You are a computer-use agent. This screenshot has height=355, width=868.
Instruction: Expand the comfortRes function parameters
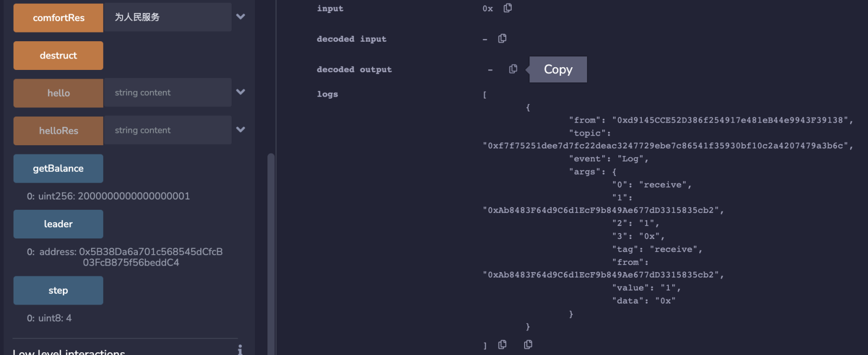click(241, 17)
